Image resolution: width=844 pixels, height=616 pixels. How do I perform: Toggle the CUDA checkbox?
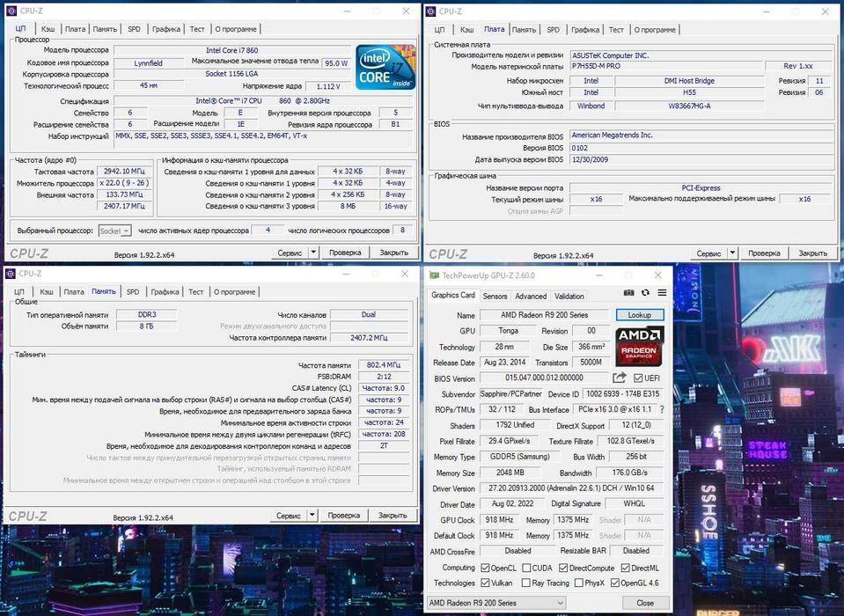[x=526, y=568]
